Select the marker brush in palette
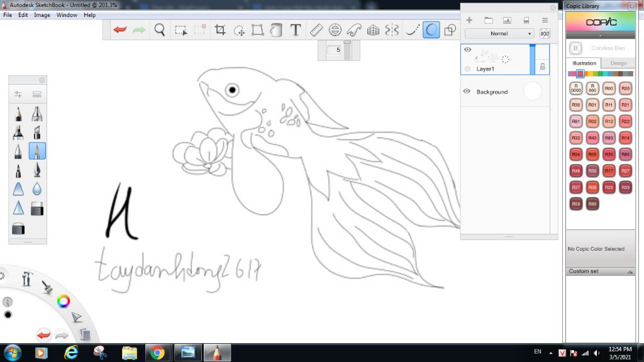 (x=18, y=133)
